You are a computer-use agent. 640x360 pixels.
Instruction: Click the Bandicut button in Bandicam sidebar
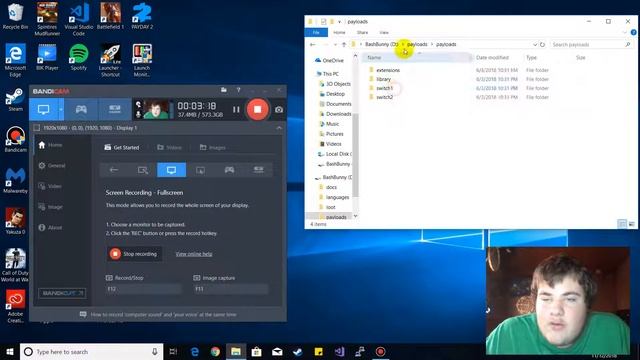(x=62, y=293)
